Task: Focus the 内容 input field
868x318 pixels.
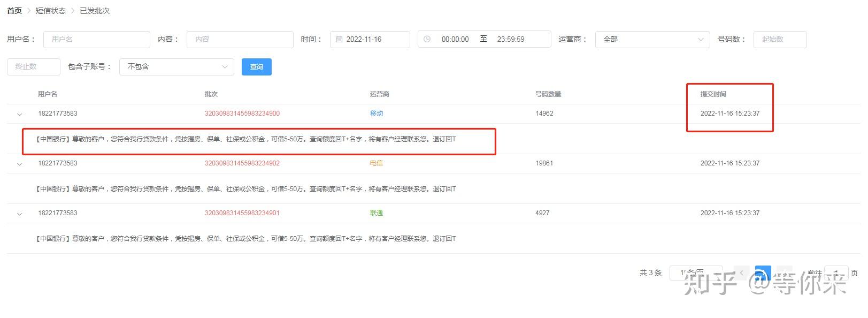Action: point(240,39)
